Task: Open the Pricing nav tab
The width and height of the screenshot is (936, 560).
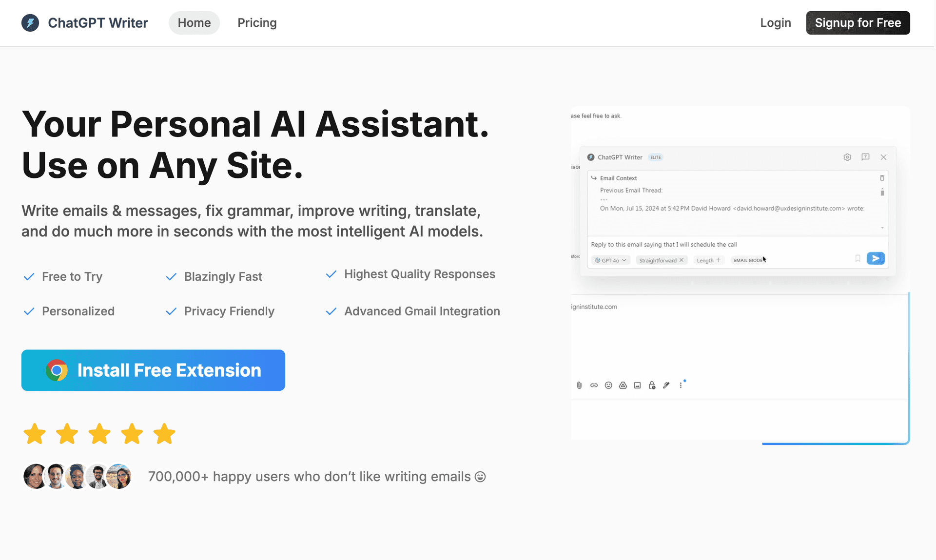Action: click(x=257, y=23)
